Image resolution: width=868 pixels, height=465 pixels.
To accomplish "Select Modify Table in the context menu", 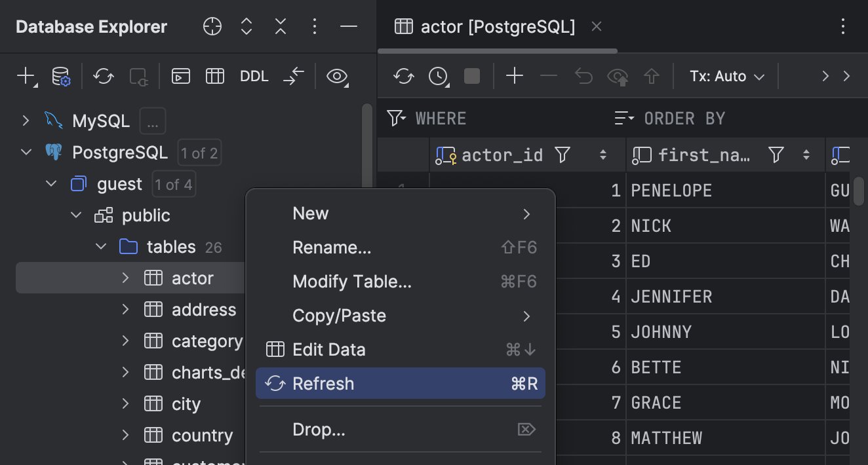I will tap(352, 281).
